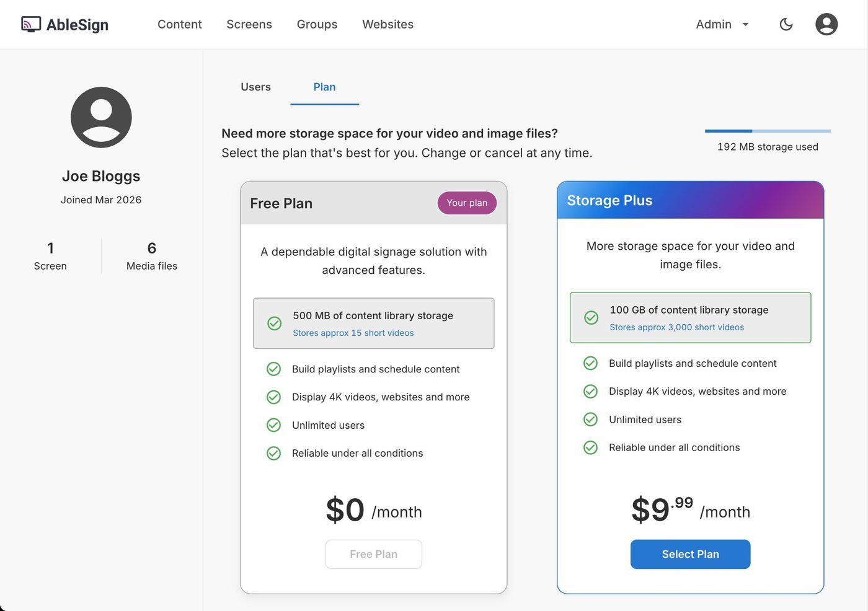
Task: Click the disabled Free Plan button
Action: (373, 554)
